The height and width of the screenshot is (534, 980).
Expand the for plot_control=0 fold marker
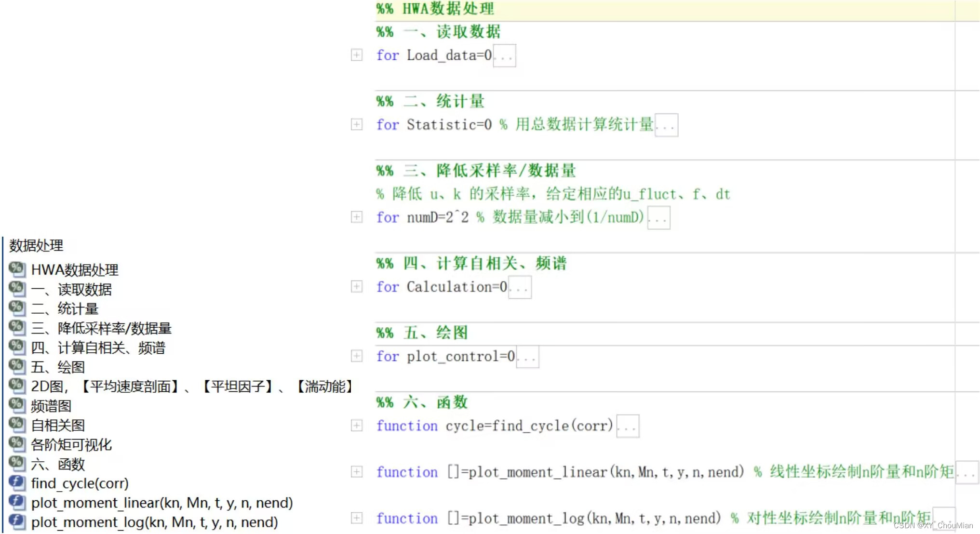point(357,356)
